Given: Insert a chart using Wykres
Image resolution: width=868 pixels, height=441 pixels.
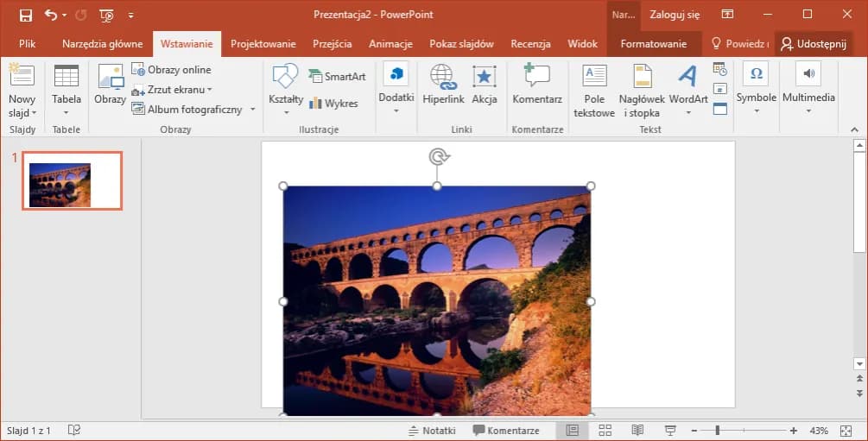Looking at the screenshot, I should click(x=333, y=104).
